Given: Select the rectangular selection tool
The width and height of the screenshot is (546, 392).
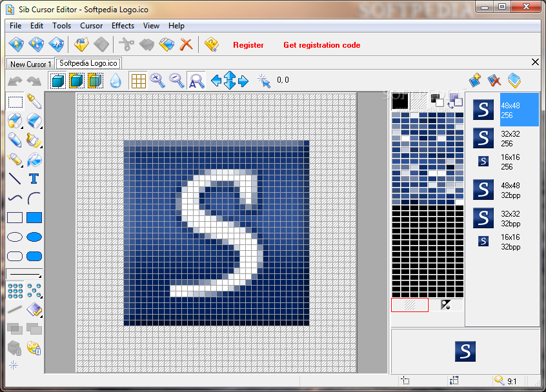Looking at the screenshot, I should pos(15,102).
